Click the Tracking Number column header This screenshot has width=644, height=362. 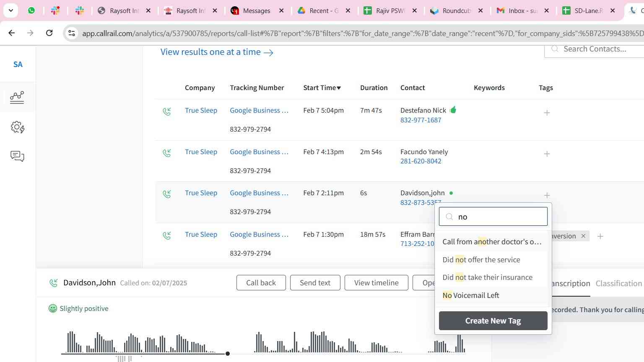(257, 88)
